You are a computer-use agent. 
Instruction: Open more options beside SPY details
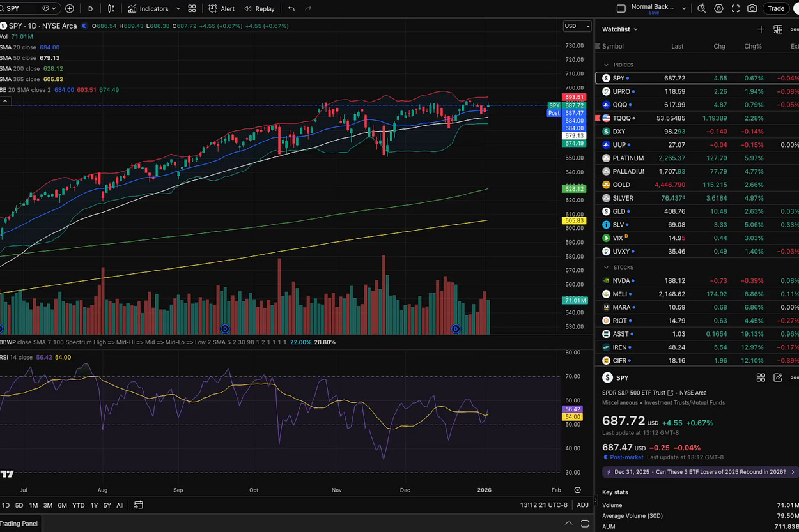point(795,377)
